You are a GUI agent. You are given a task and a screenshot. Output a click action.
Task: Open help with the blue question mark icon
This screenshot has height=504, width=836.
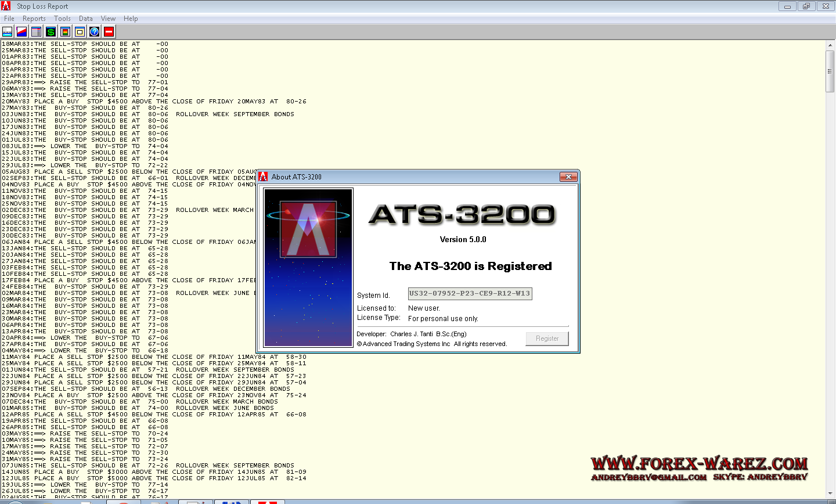[x=94, y=32]
